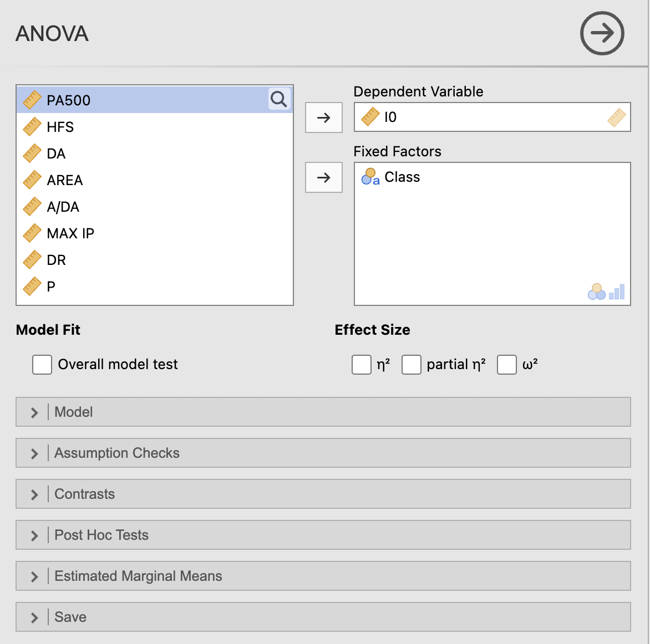Open the Post Hoc Tests section

323,535
